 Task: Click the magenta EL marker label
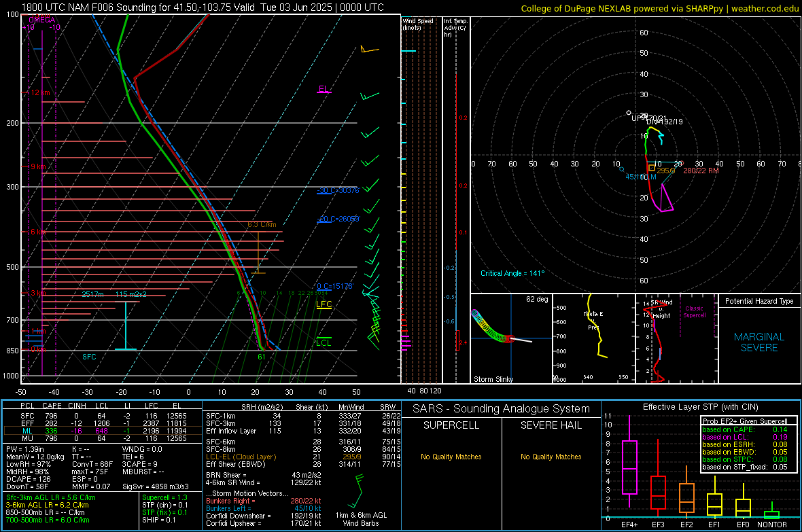(x=324, y=89)
